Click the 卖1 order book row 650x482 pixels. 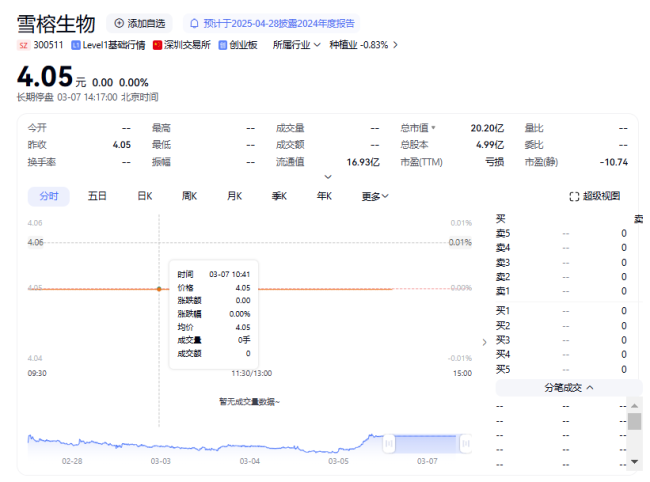(561, 291)
